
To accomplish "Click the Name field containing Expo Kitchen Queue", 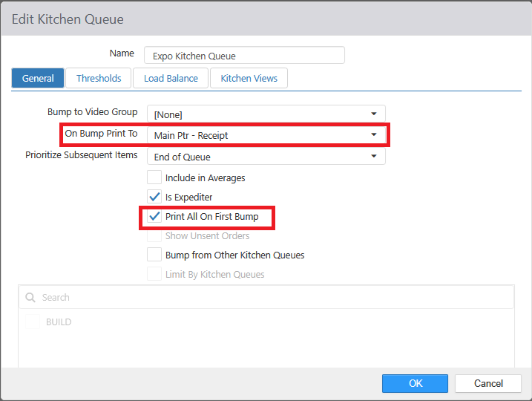I will (244, 56).
